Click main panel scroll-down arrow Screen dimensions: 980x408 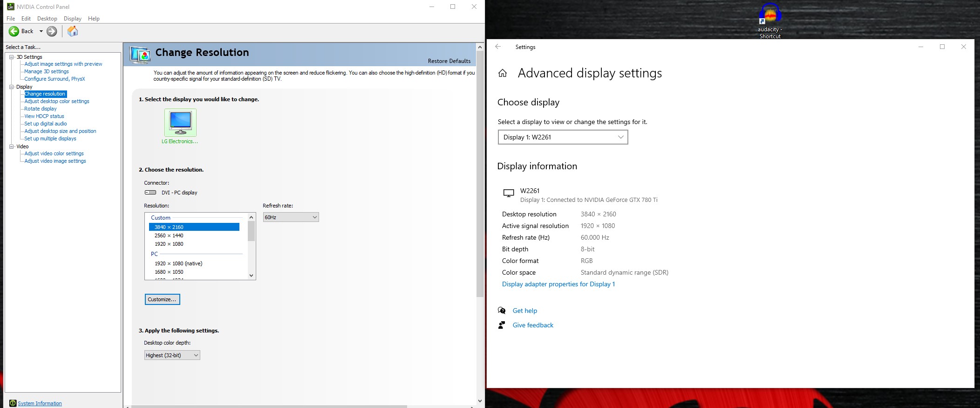point(480,401)
